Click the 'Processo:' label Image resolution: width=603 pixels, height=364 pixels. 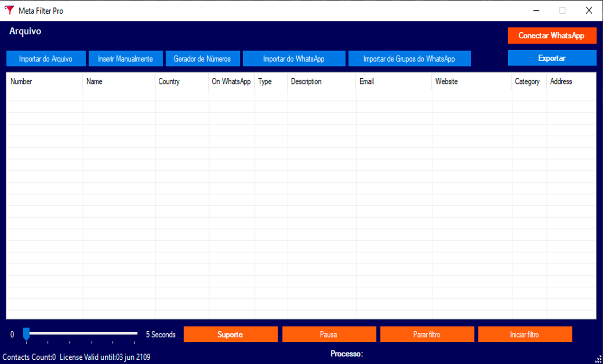pos(347,354)
